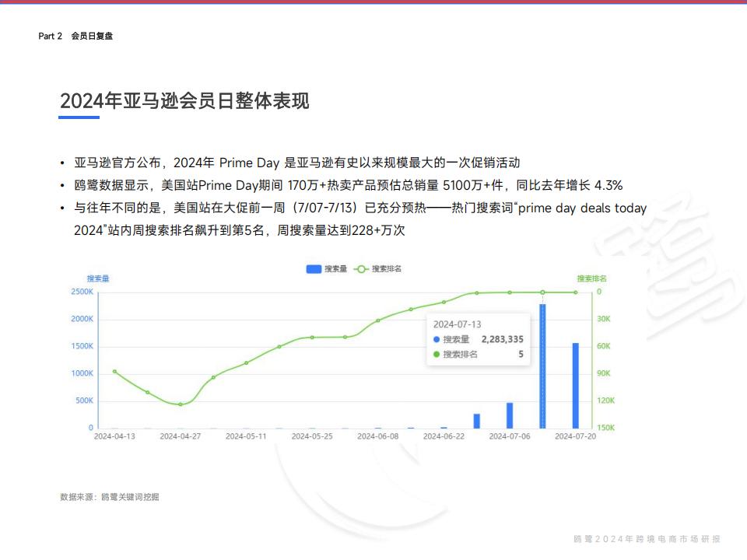Click the 90K right axis label
The height and width of the screenshot is (560, 747).
click(x=604, y=373)
